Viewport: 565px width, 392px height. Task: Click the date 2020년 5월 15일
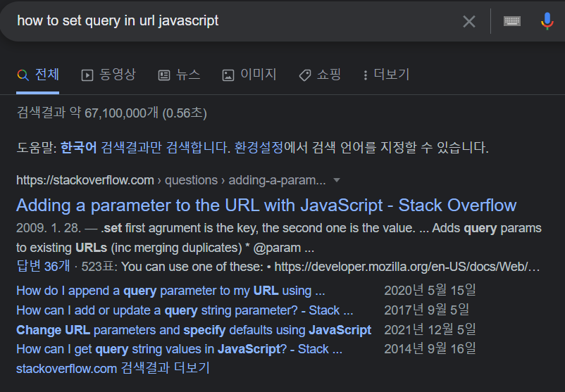tap(430, 290)
